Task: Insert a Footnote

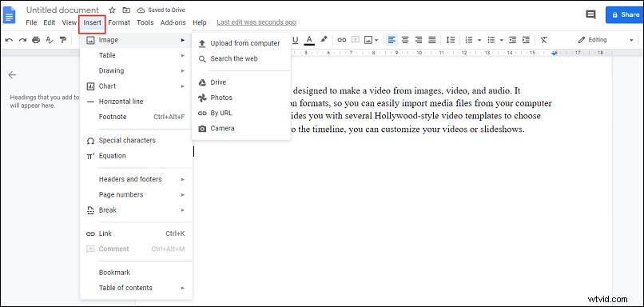Action: click(136, 118)
